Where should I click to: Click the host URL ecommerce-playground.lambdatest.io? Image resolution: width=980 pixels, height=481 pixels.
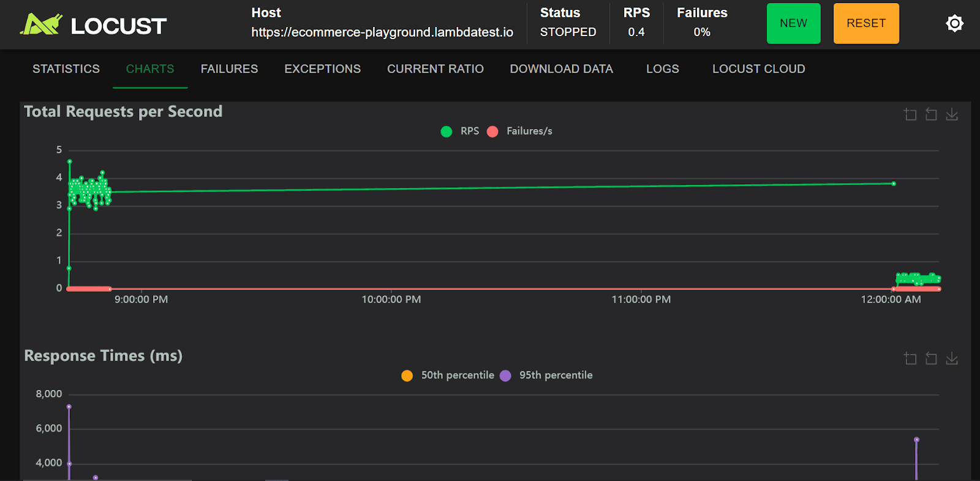[x=382, y=32]
